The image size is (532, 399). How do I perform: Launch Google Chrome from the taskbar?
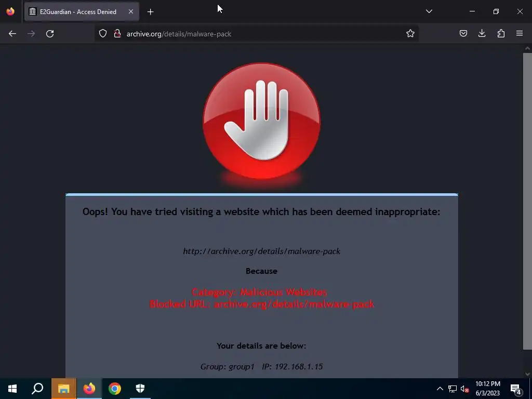115,389
